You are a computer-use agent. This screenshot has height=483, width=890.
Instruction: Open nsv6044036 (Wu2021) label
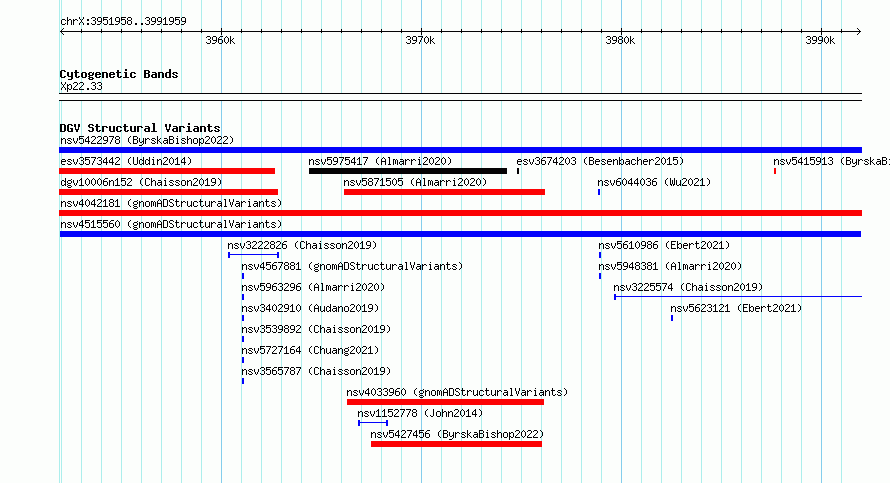coord(654,182)
